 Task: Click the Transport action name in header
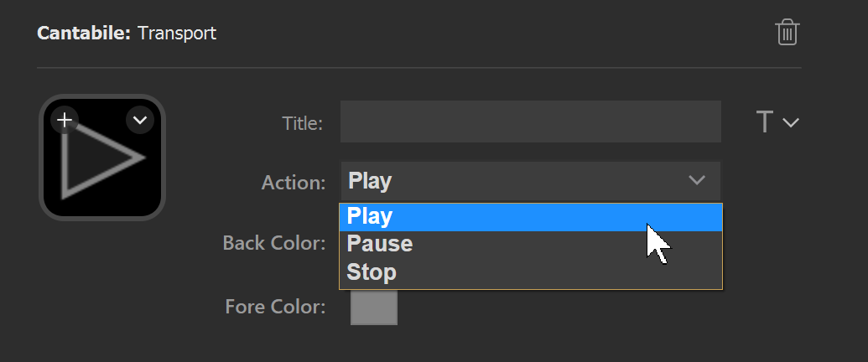[177, 34]
